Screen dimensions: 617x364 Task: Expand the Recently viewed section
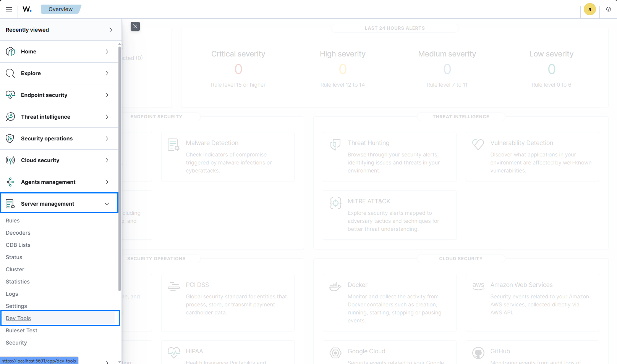110,30
